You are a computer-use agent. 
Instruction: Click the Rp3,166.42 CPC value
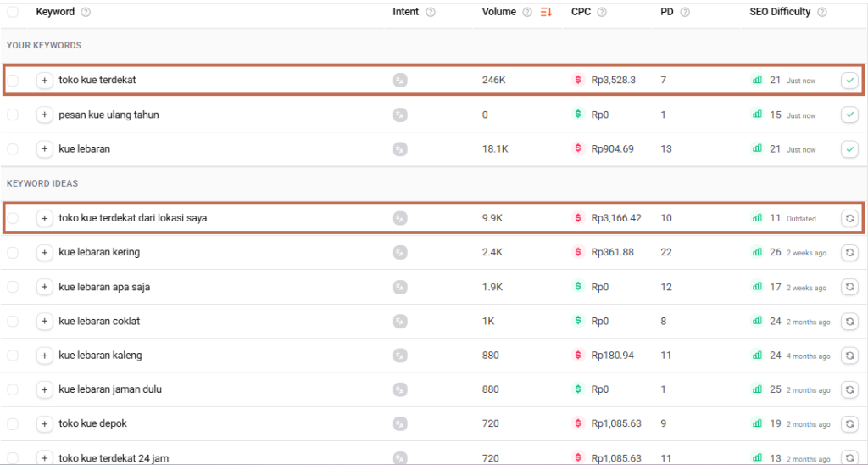[x=616, y=218]
